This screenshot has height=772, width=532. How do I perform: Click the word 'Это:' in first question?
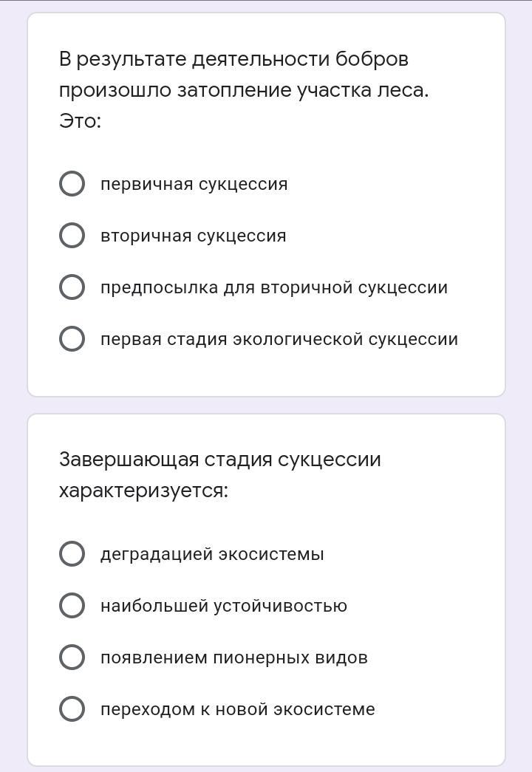(x=80, y=121)
